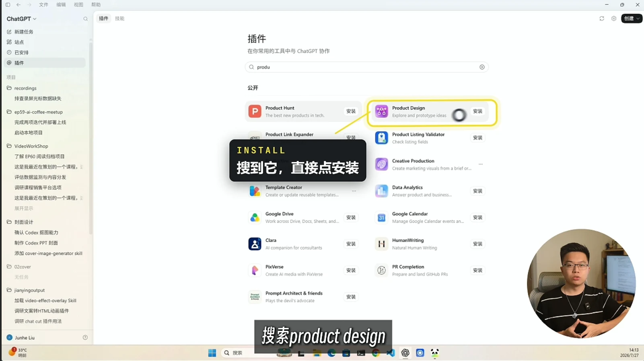Click the Clara plugin icon
The image size is (644, 361).
[x=255, y=244]
